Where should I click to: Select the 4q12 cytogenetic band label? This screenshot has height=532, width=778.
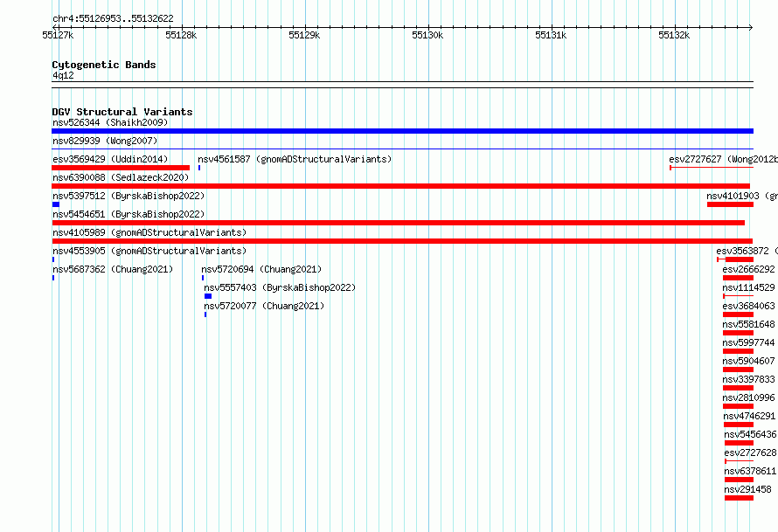(63, 75)
